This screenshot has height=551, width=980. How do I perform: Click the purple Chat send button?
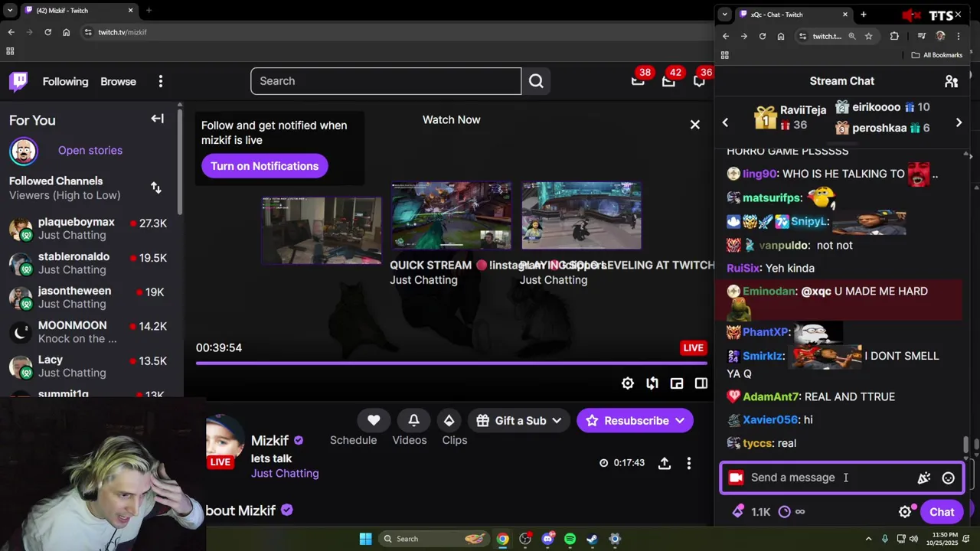[x=942, y=512]
